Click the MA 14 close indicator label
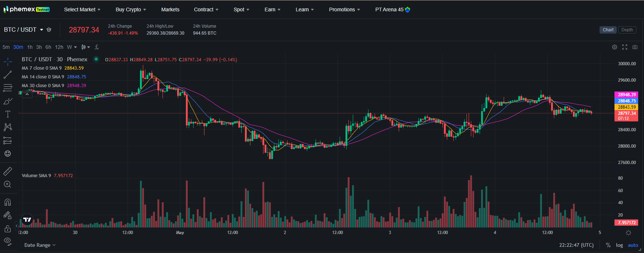 tap(43, 77)
